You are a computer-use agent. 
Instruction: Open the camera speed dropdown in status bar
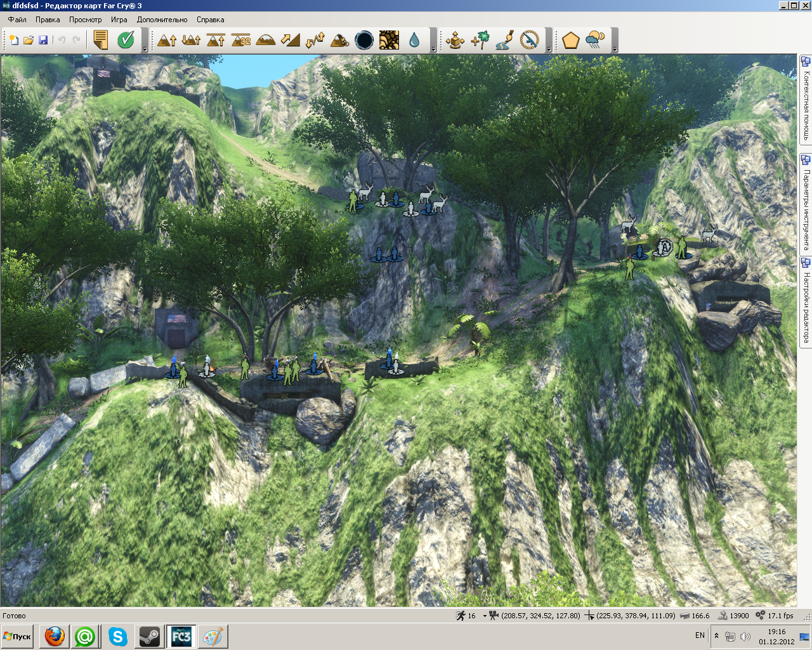(x=485, y=616)
